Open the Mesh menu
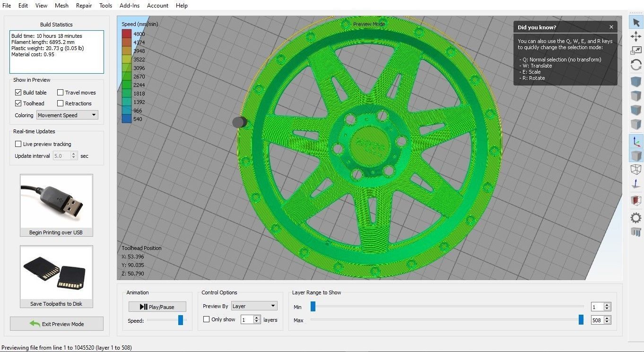 point(61,6)
